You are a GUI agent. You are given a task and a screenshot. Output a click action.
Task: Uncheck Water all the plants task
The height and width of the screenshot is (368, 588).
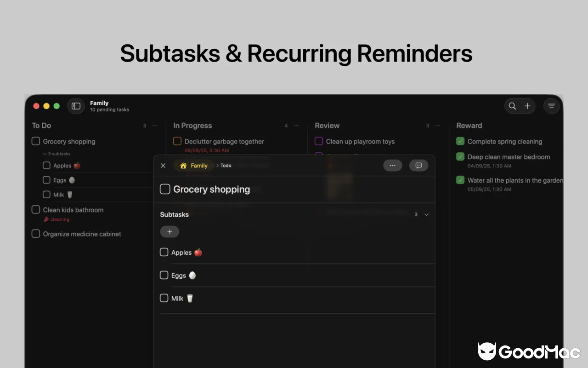coord(460,180)
